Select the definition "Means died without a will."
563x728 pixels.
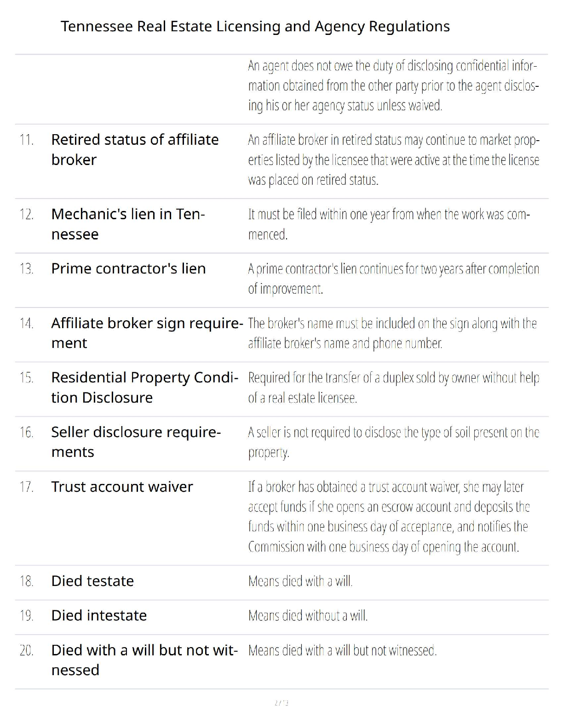click(x=308, y=616)
